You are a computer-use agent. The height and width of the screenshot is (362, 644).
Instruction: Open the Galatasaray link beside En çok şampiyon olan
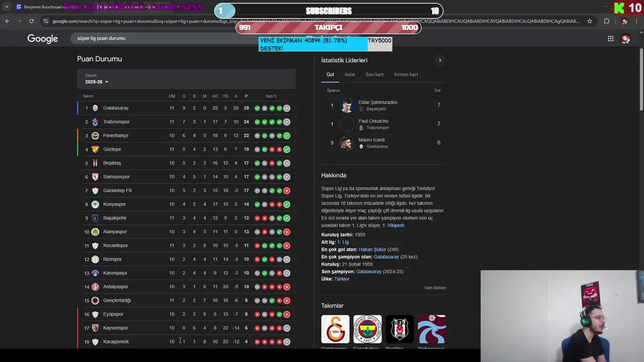pyautogui.click(x=386, y=257)
